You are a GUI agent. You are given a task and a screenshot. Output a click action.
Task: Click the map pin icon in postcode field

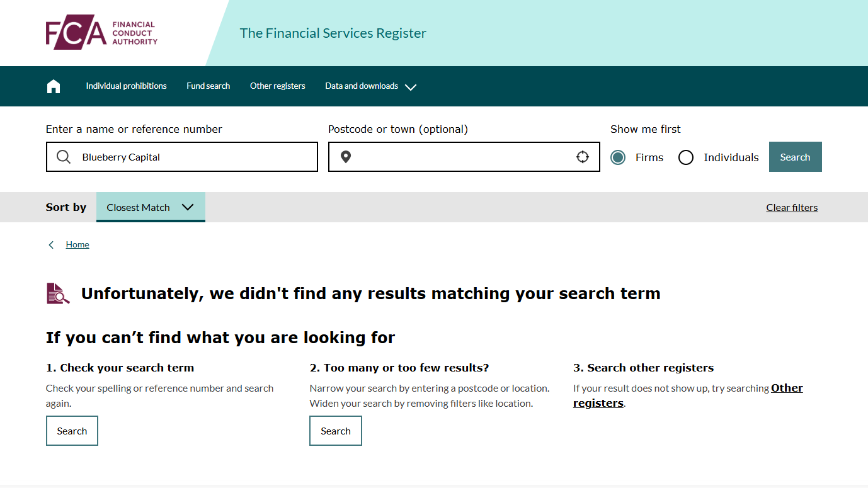tap(345, 157)
